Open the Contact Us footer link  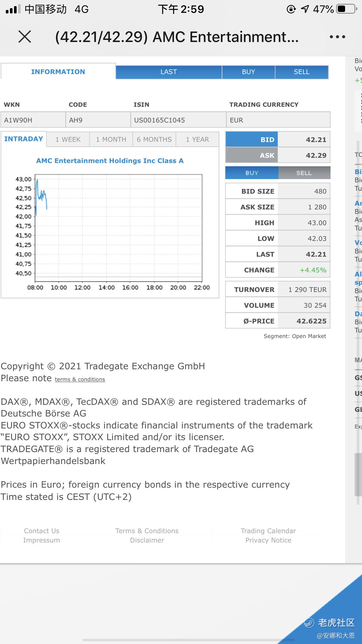42,531
